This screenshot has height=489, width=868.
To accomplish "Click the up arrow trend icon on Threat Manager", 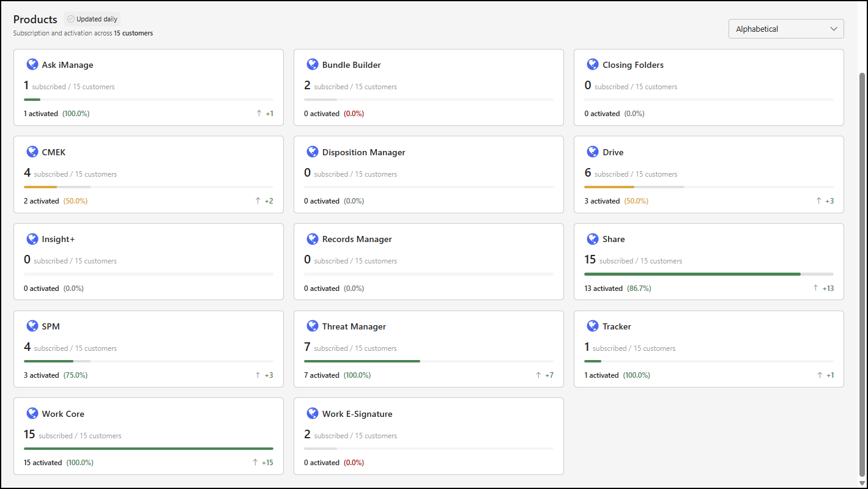I will click(x=538, y=375).
